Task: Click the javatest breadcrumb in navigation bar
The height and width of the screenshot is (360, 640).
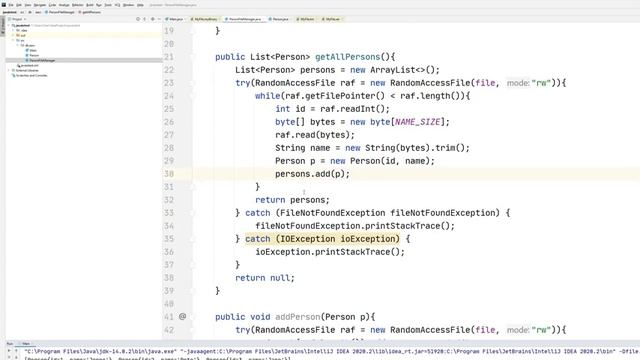Action: point(9,12)
